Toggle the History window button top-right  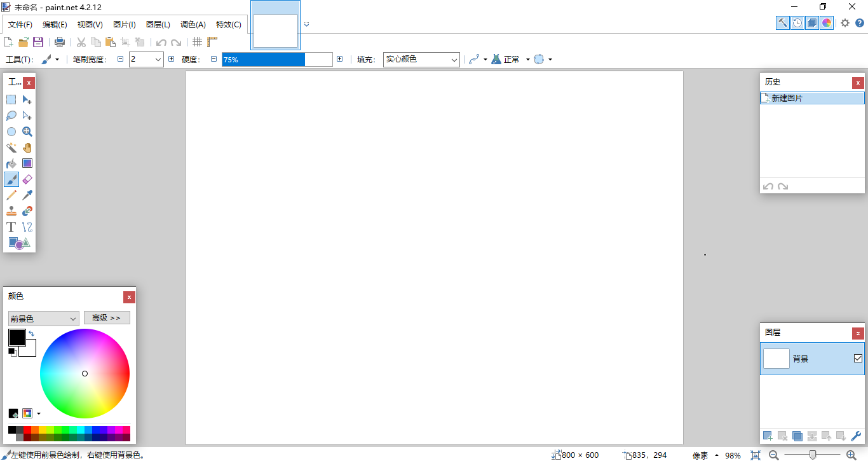coord(797,23)
